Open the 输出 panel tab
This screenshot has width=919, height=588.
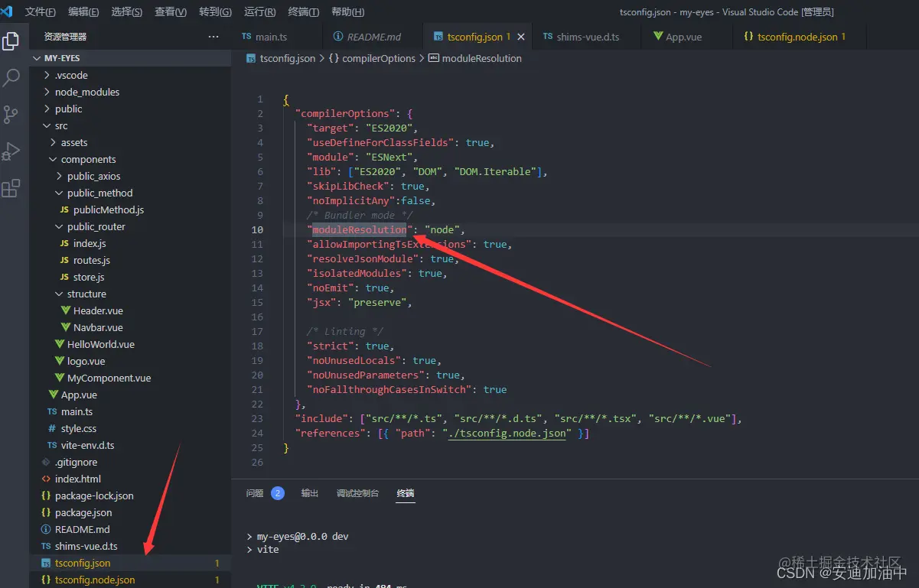310,493
